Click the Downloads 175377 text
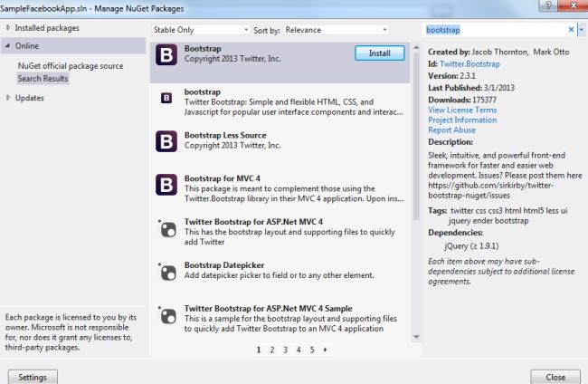This screenshot has height=384, width=588. [x=462, y=100]
